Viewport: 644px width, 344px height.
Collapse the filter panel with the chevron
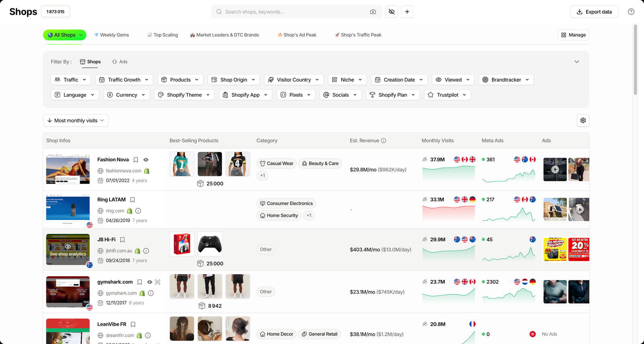point(577,62)
